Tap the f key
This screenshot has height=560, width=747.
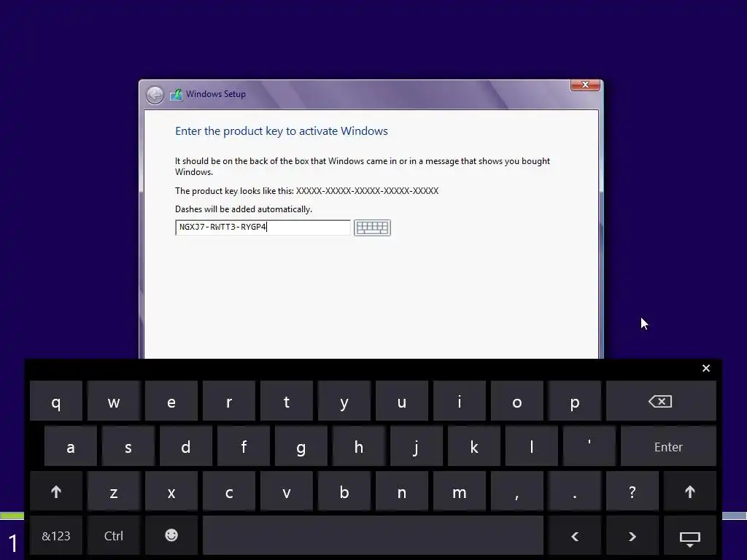point(244,447)
